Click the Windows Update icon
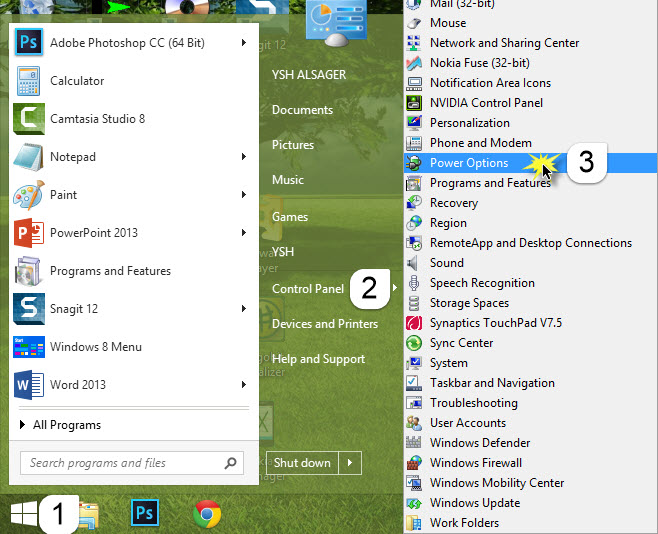This screenshot has height=534, width=658. (x=414, y=503)
